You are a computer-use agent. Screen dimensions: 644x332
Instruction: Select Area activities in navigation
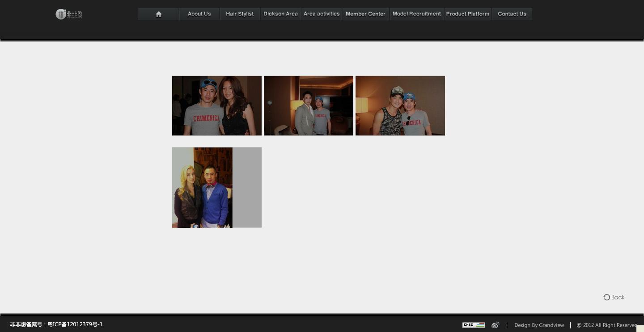[x=322, y=14]
